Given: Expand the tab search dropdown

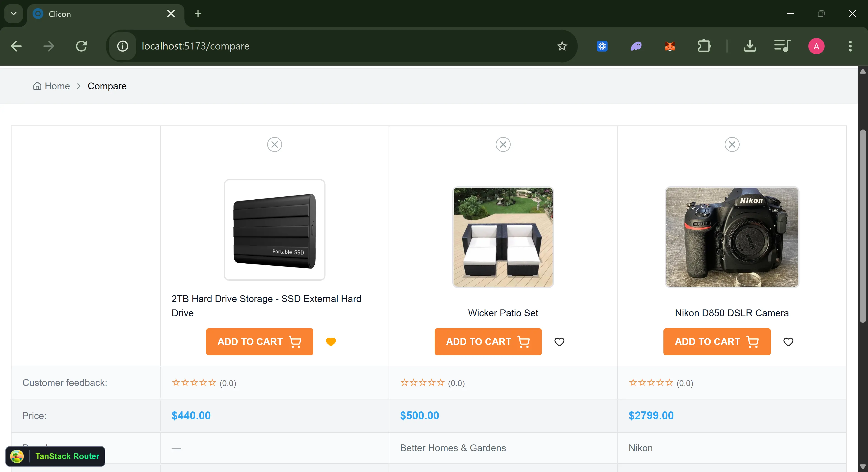Looking at the screenshot, I should tap(14, 14).
